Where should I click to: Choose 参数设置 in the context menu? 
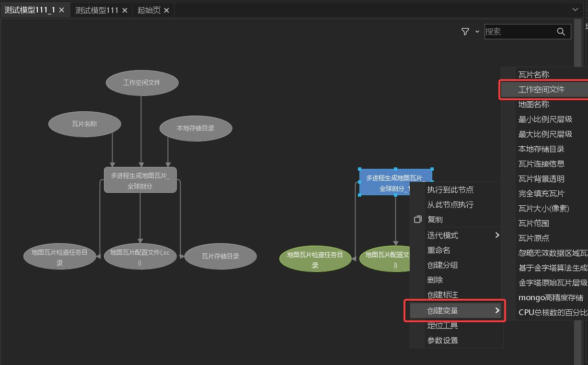coord(442,340)
